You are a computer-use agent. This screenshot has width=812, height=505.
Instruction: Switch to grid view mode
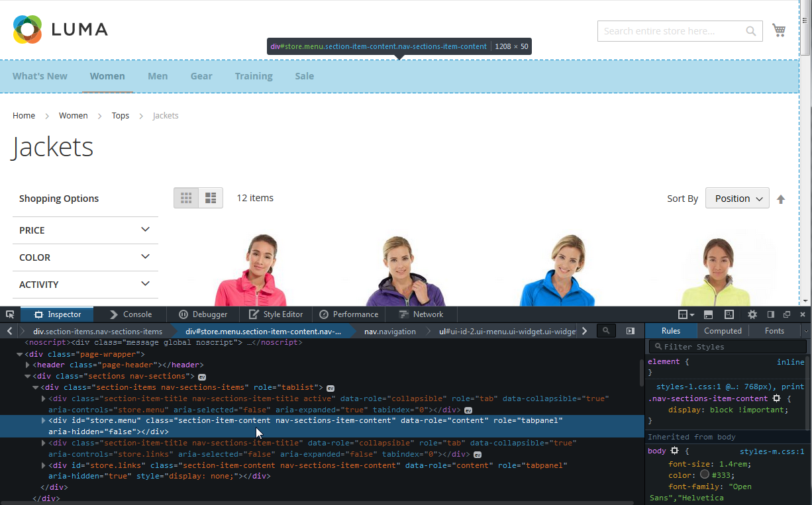[186, 198]
